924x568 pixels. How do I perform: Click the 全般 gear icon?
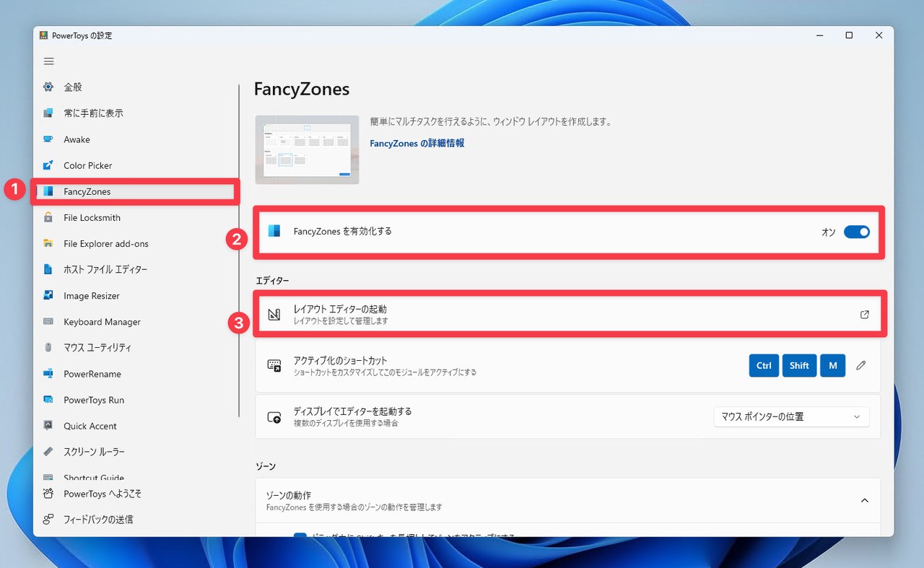pos(48,87)
